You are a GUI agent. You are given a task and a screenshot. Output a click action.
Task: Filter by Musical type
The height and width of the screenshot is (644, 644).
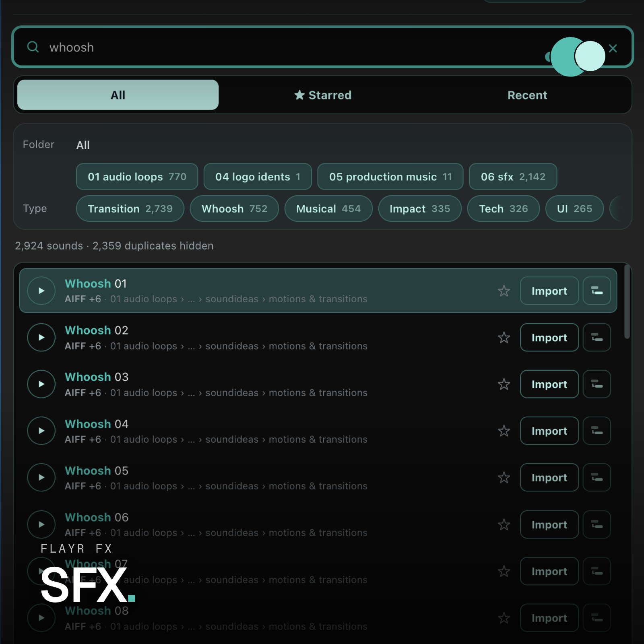[x=328, y=208]
